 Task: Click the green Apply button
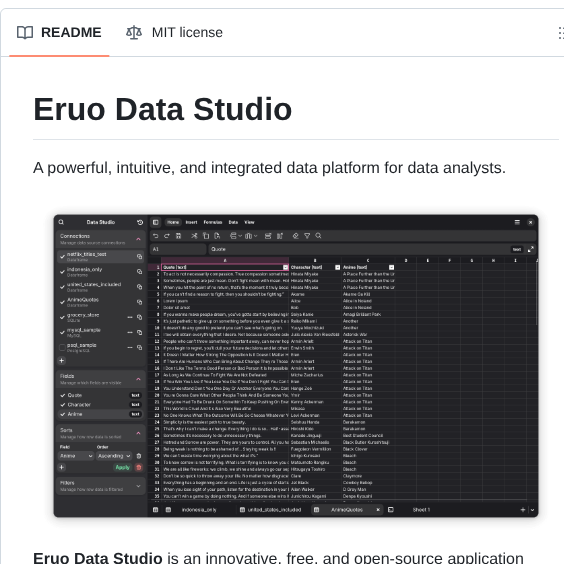(x=123, y=467)
